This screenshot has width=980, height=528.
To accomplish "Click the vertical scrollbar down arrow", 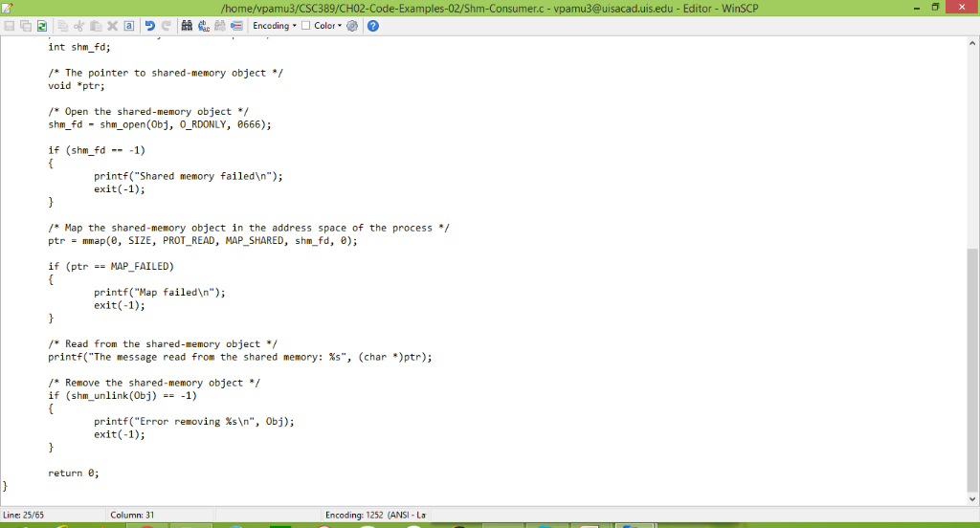I will 972,498.
